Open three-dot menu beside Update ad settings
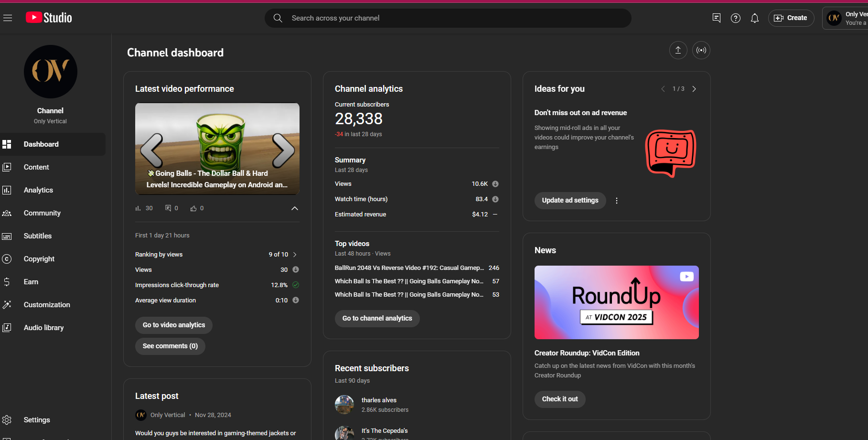868x440 pixels. 617,201
